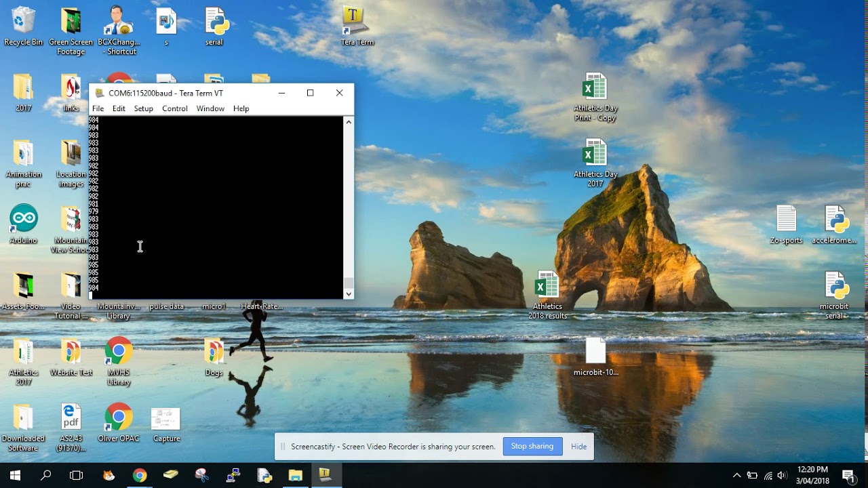The width and height of the screenshot is (868, 488).
Task: Click the Stop sharing button
Action: point(532,446)
